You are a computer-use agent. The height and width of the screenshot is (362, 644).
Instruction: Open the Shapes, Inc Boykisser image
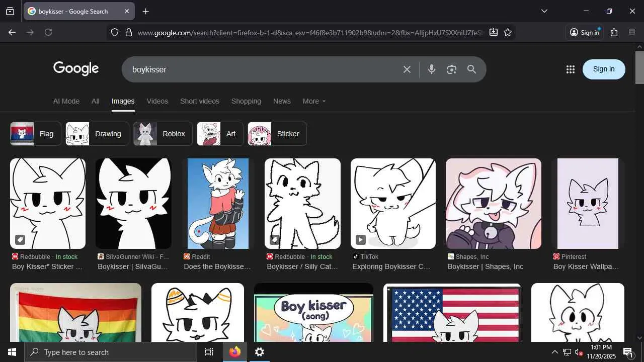pos(494,204)
